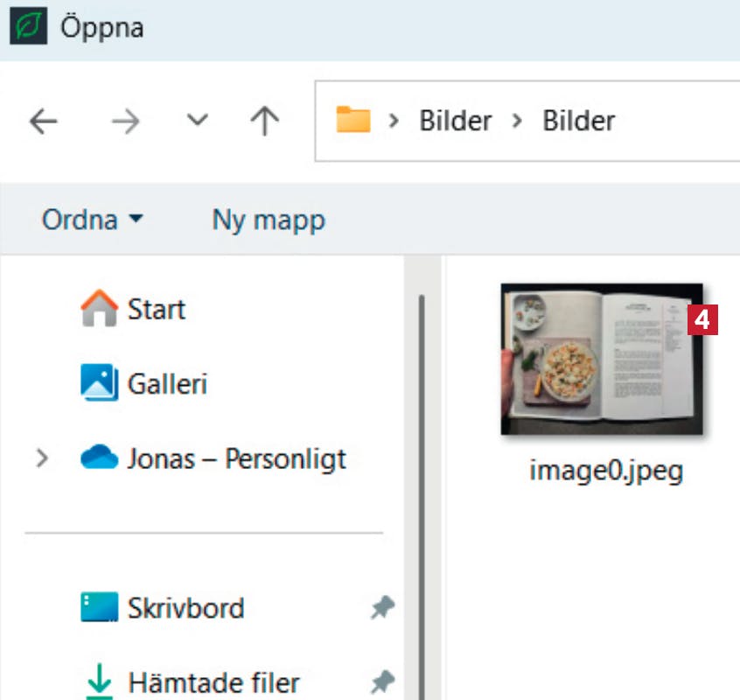Go back using the left arrow
740x700 pixels.
click(43, 122)
